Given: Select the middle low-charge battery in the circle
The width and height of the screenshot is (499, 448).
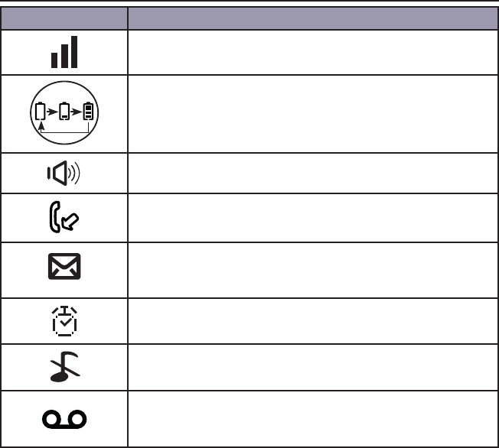Looking at the screenshot, I should coord(64,112).
